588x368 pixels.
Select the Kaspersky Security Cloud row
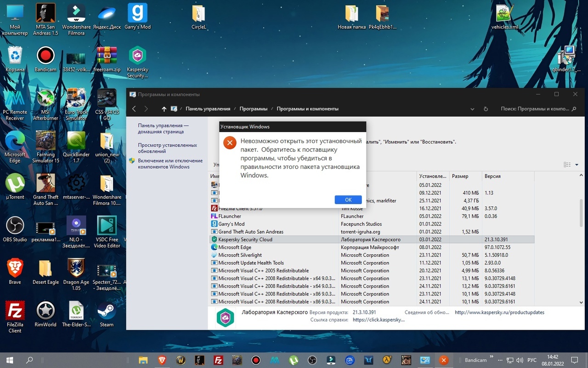pos(372,240)
